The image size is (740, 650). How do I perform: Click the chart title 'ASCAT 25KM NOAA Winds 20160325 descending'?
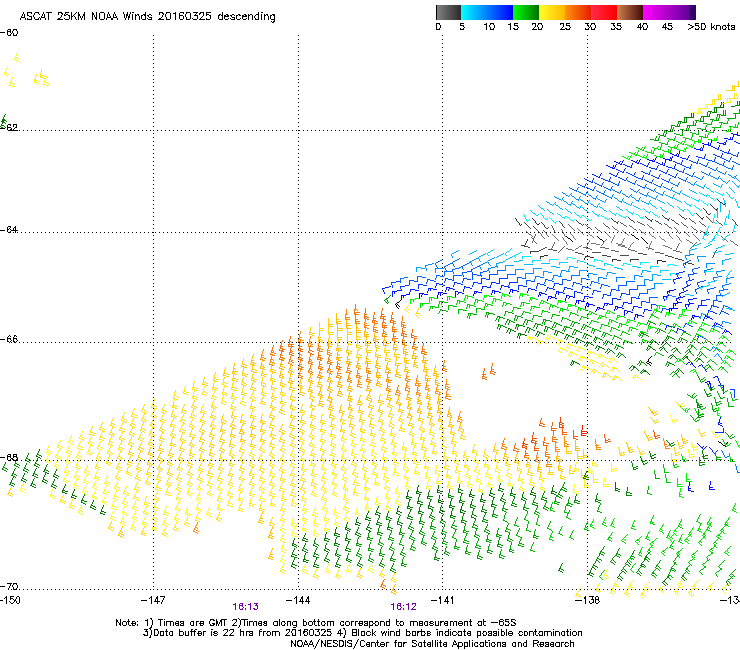pos(147,17)
